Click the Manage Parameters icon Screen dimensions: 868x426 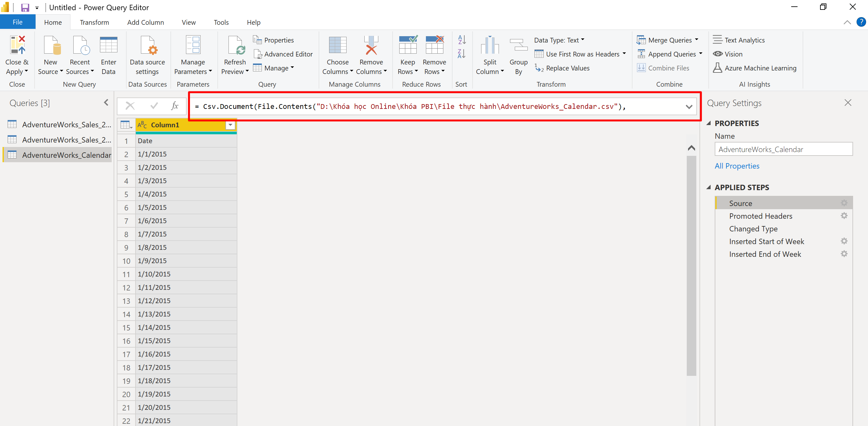(x=193, y=45)
